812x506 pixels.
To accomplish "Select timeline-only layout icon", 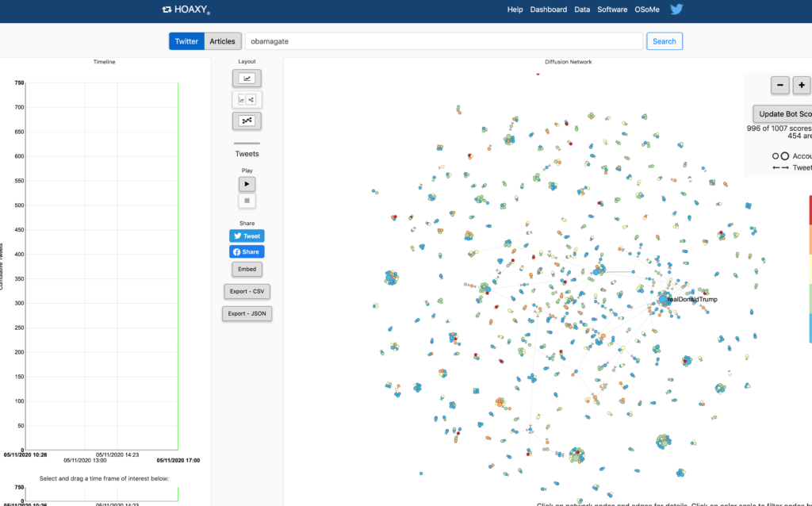I will (247, 79).
